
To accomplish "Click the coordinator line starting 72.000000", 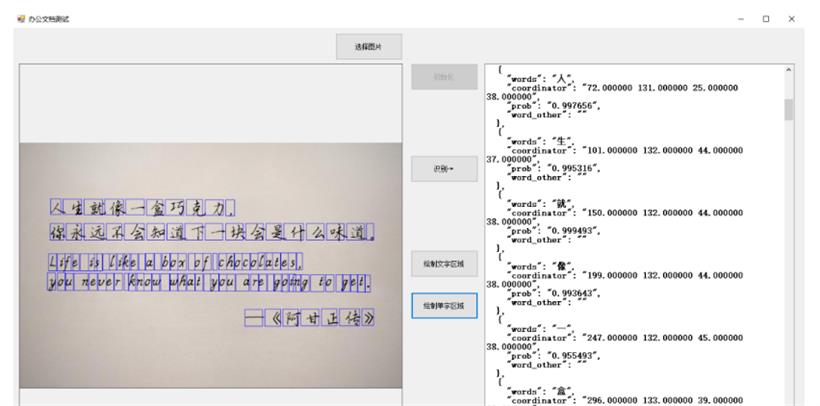I will (622, 88).
